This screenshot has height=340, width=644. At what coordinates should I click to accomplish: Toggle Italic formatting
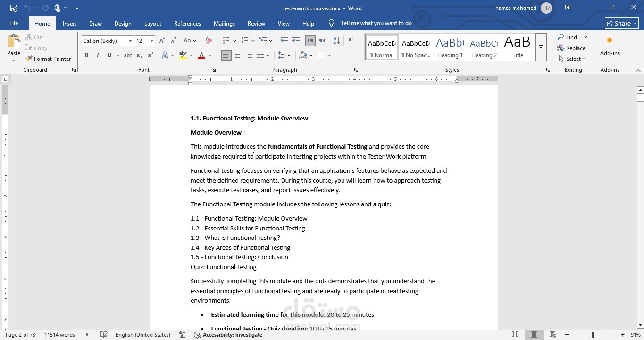[x=98, y=55]
